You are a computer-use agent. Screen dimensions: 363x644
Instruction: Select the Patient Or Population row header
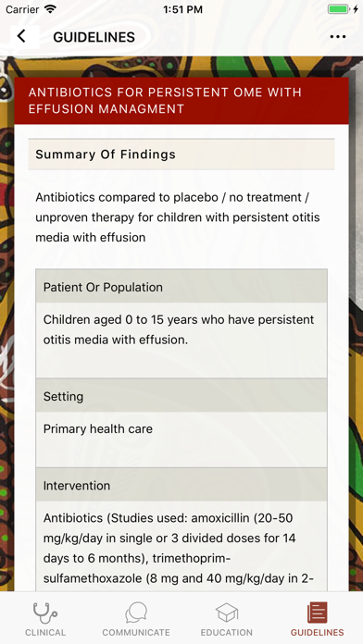(181, 286)
